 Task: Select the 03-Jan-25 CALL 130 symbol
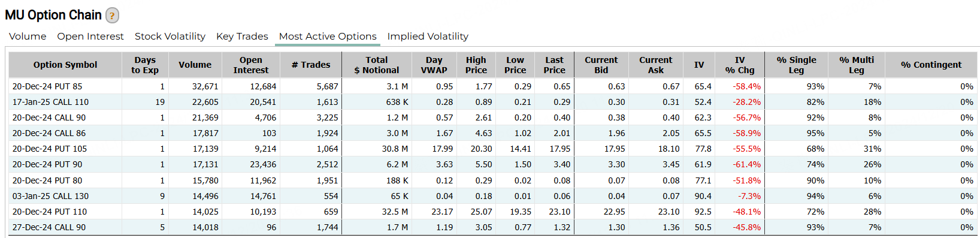[x=50, y=196]
